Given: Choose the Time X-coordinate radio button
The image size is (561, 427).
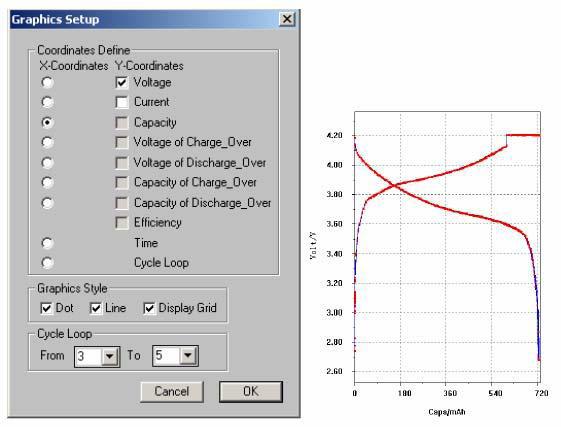Looking at the screenshot, I should coord(48,243).
